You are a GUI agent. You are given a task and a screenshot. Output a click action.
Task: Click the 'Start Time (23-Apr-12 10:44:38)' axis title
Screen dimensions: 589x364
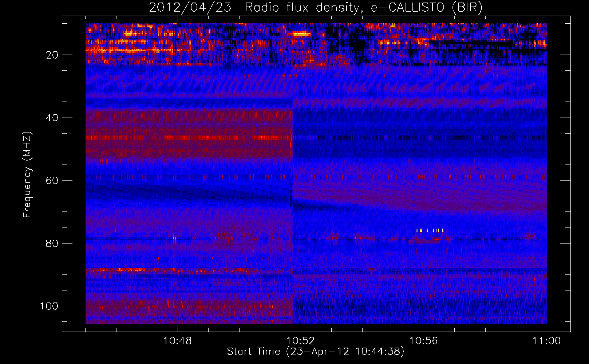[316, 352]
